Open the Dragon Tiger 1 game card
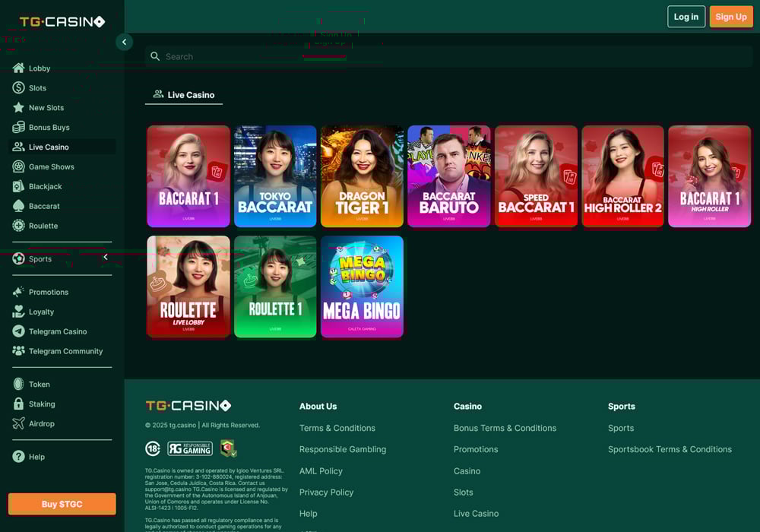 coord(362,176)
